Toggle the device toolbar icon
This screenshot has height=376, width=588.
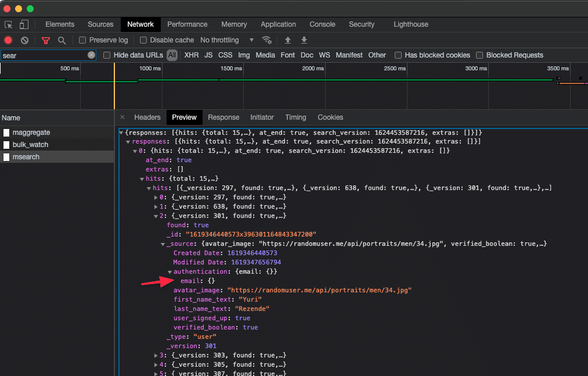24,24
